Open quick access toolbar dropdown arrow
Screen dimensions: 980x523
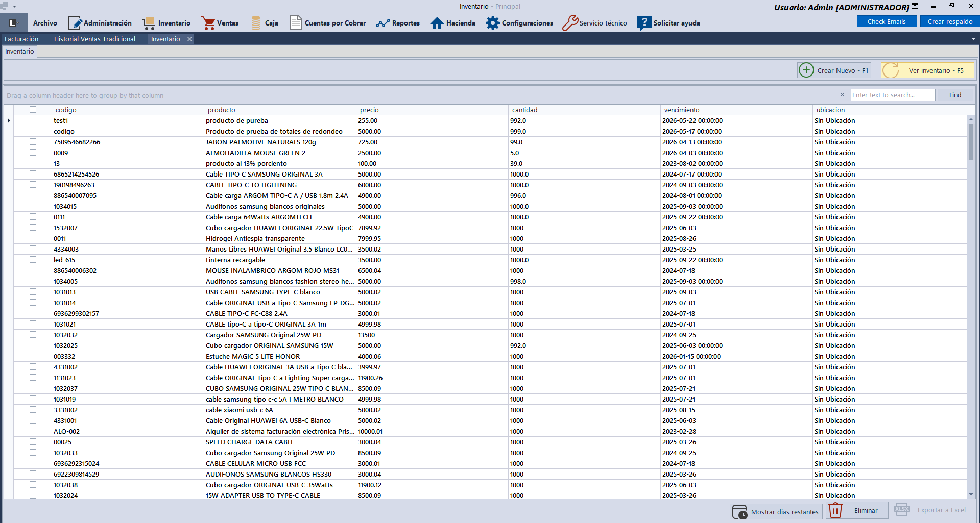point(14,6)
